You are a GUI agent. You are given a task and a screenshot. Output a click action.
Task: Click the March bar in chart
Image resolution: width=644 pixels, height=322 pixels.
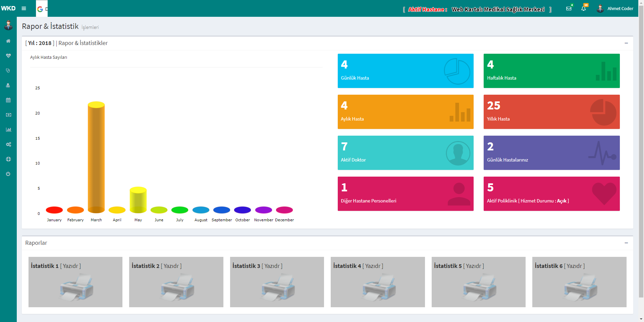96,157
